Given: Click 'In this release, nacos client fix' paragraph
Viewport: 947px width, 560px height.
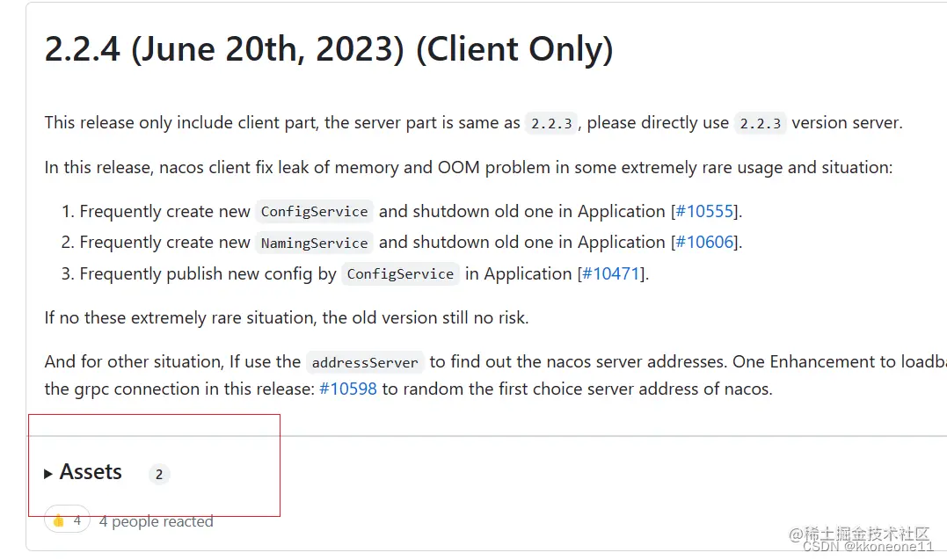Looking at the screenshot, I should 468,167.
